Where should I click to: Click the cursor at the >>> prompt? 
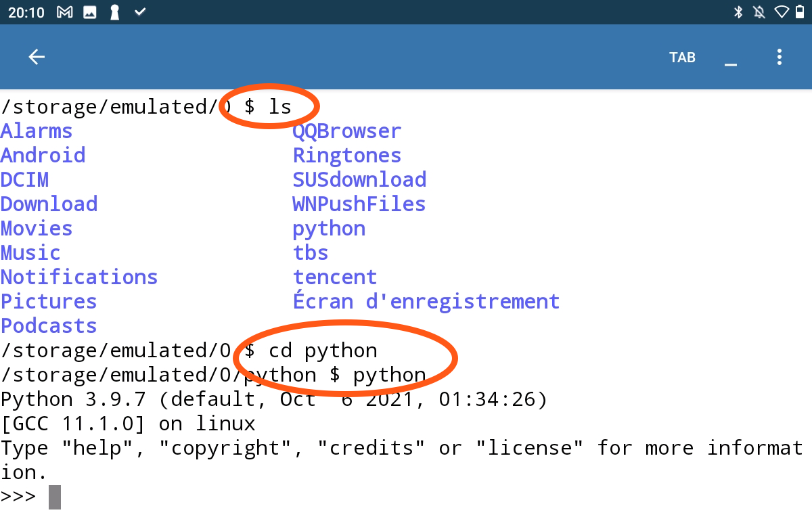[55, 497]
